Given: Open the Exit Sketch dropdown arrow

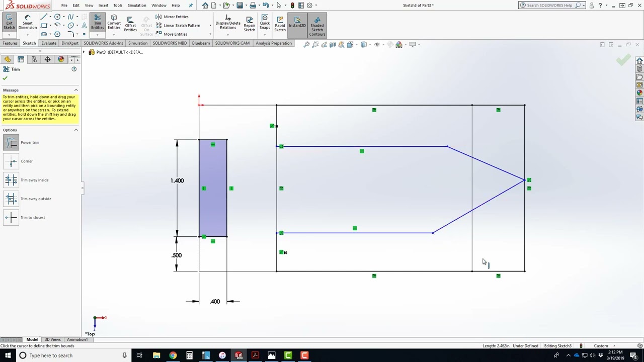Looking at the screenshot, I should [x=9, y=35].
